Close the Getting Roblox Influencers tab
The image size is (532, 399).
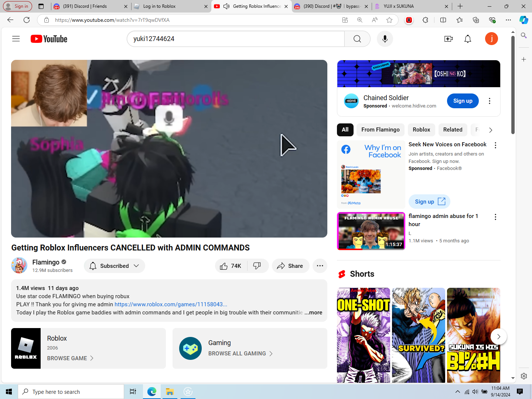click(x=286, y=6)
